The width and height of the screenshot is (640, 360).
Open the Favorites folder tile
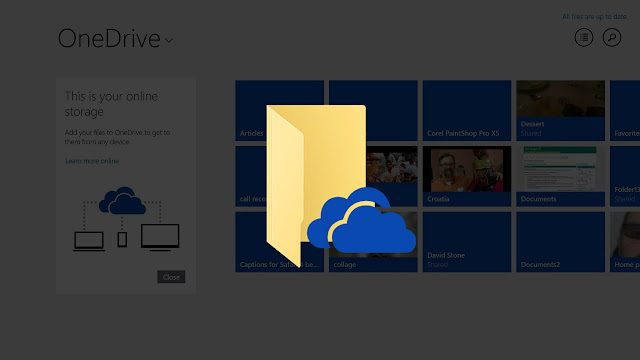point(625,111)
